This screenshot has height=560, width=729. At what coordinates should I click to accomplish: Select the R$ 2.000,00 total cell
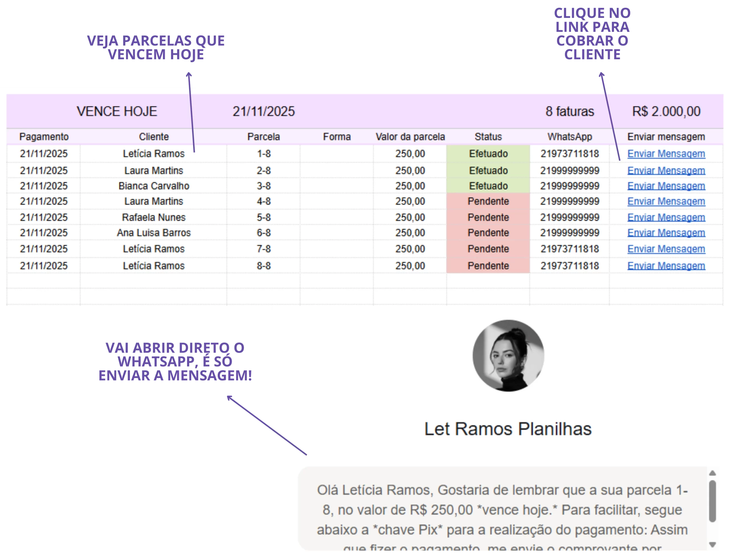point(666,111)
